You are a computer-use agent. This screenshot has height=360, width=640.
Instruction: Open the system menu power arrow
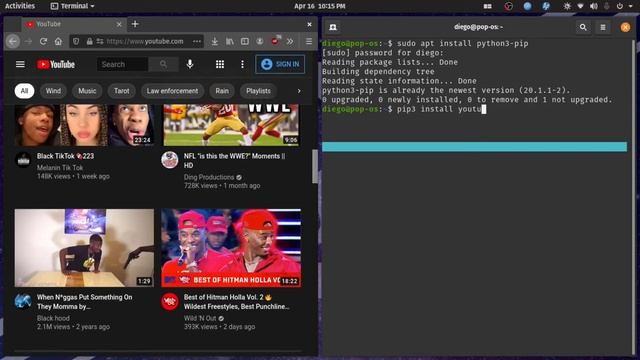point(630,6)
